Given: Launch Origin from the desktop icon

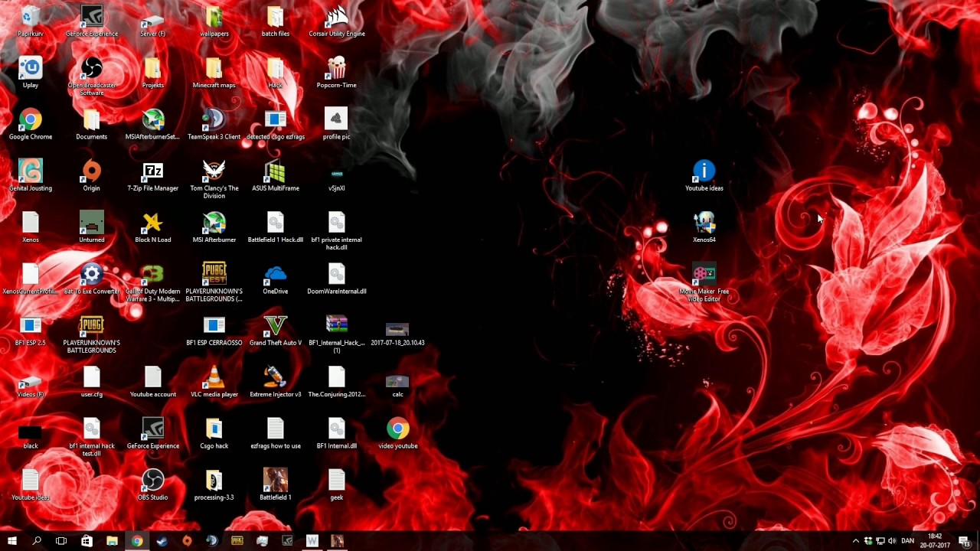Looking at the screenshot, I should 91,175.
